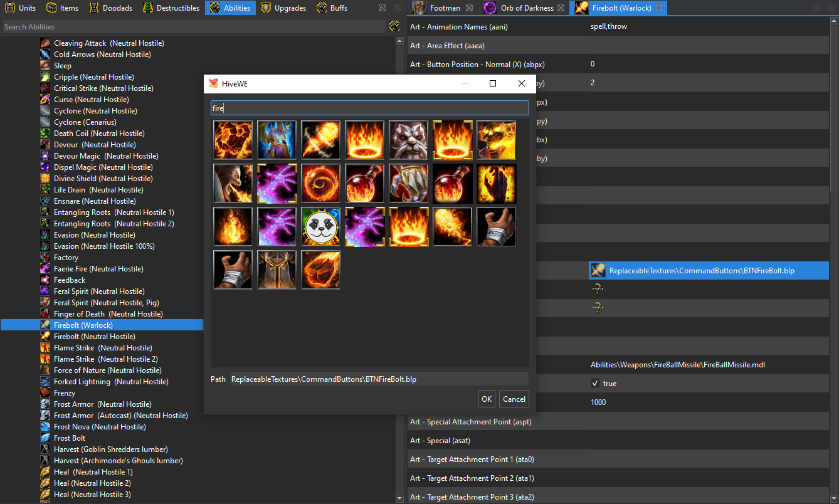Screen dimensions: 839x504
Task: Pick the creature breathing fire icon
Action: point(233,184)
